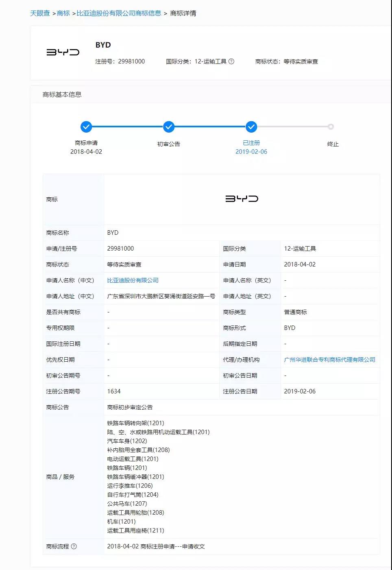The width and height of the screenshot is (392, 570).
Task: Click the blue 已注册 milestone node
Action: [251, 127]
